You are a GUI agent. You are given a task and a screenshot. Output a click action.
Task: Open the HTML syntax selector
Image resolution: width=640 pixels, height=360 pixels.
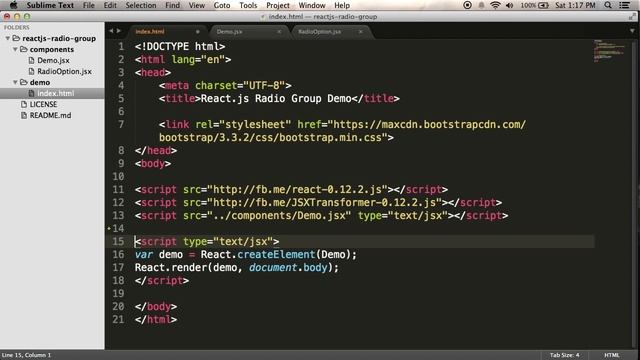(611, 355)
